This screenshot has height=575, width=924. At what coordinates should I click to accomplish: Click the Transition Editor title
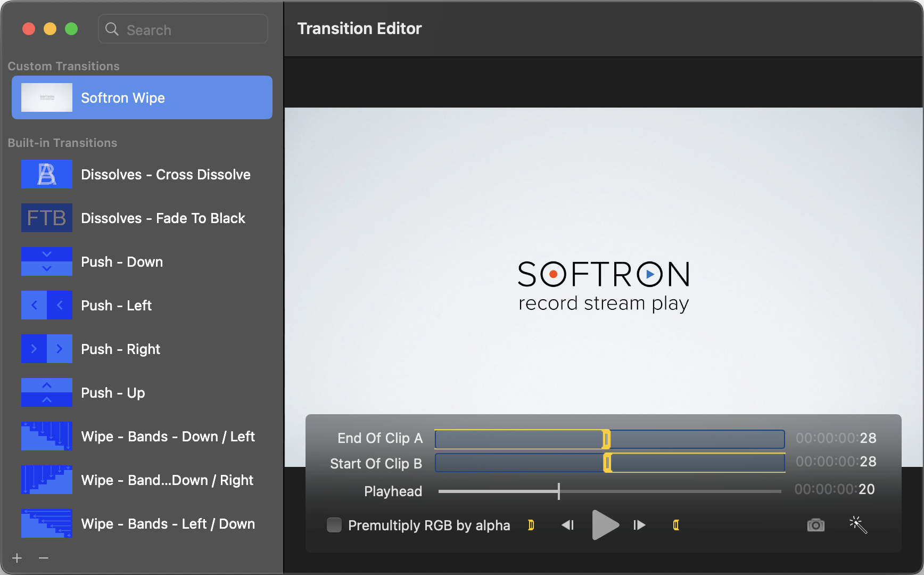coord(359,29)
